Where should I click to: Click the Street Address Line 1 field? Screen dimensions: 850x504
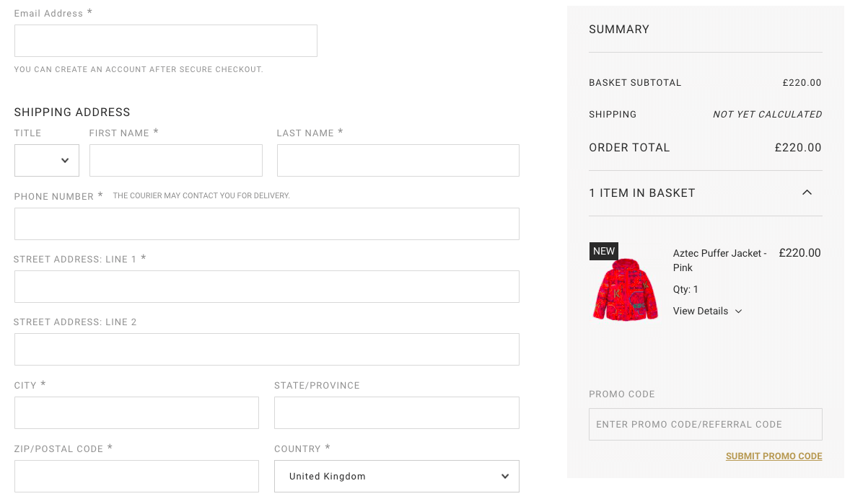(266, 286)
